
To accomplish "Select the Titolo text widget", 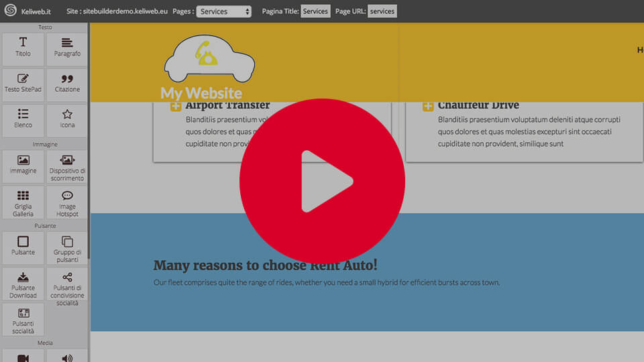I will (x=23, y=48).
